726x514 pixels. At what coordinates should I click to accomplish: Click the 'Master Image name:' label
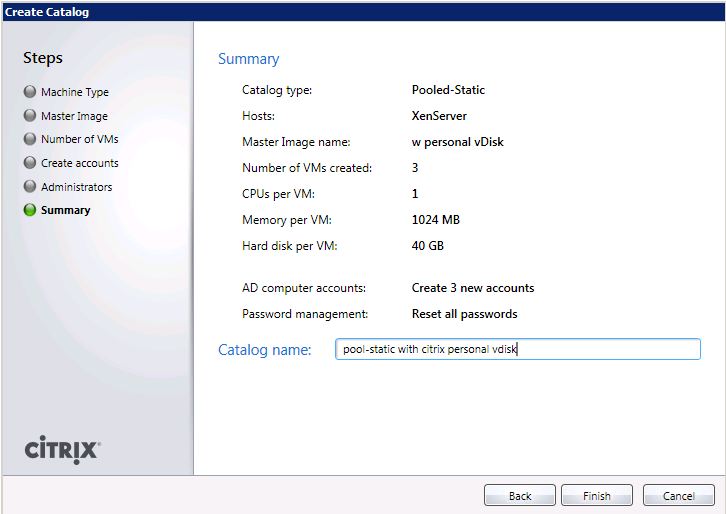click(x=296, y=142)
